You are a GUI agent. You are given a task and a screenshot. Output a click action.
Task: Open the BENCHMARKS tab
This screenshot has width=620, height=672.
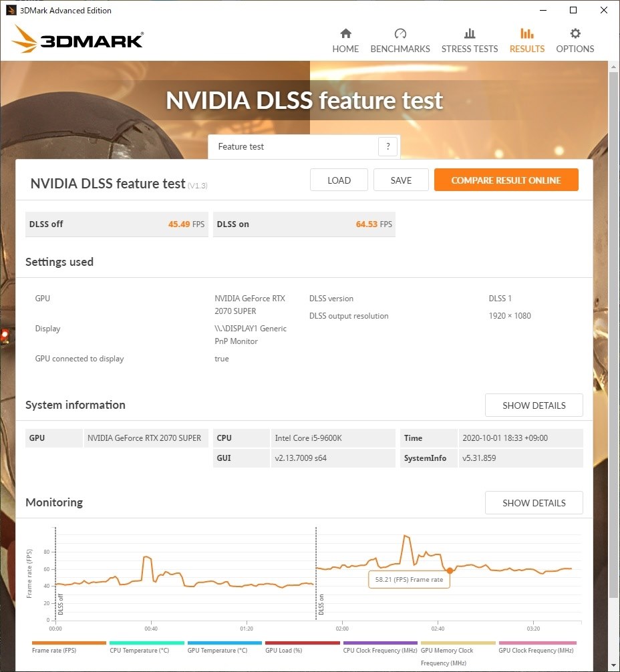pos(400,41)
